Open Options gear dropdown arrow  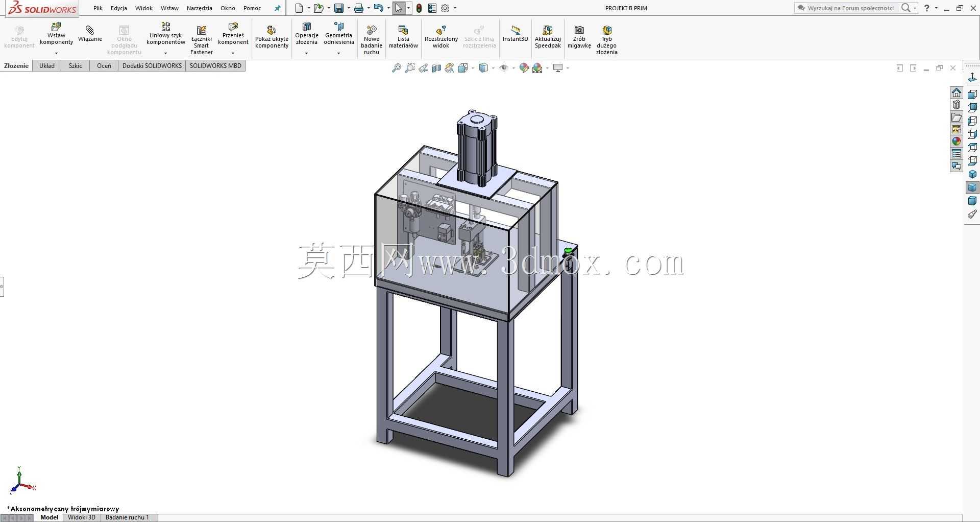tap(455, 8)
